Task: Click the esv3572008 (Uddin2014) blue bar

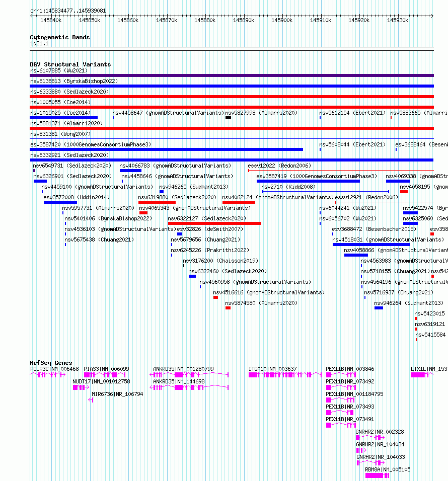Action: (x=60, y=202)
